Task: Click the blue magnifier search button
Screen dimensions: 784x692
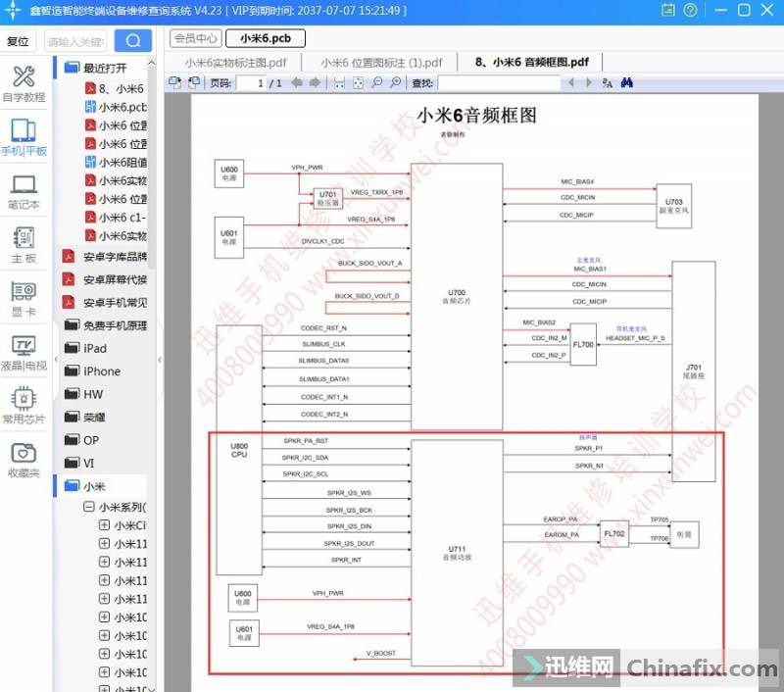Action: pos(133,41)
